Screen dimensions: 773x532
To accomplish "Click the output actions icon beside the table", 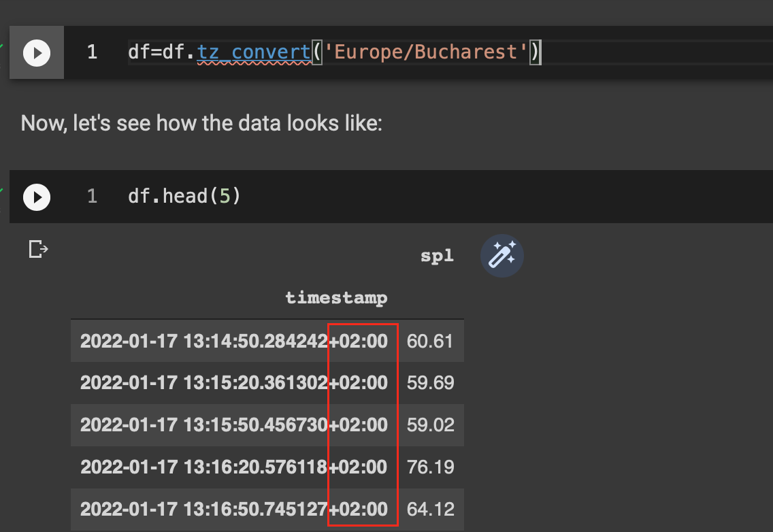I will tap(38, 250).
